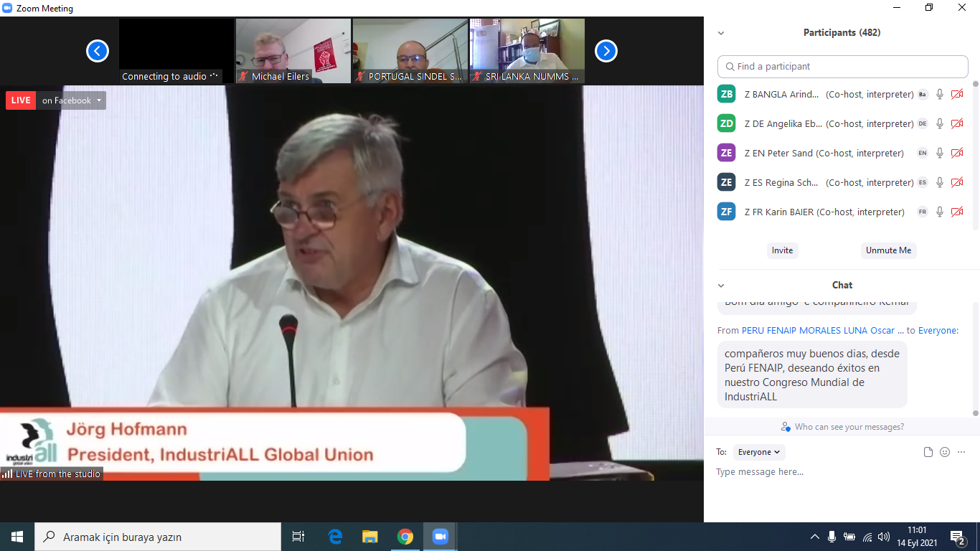
Task: Click the Invite button
Action: tap(782, 250)
